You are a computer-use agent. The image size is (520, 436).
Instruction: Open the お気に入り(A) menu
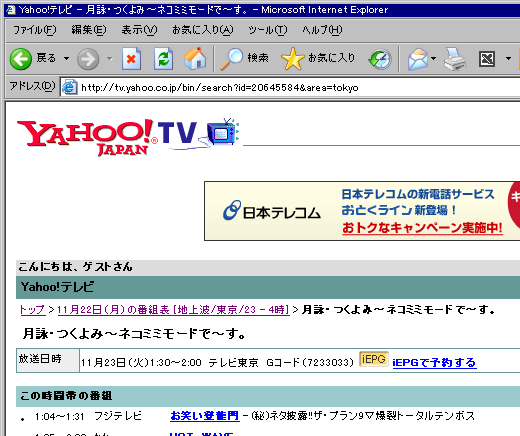point(203,30)
